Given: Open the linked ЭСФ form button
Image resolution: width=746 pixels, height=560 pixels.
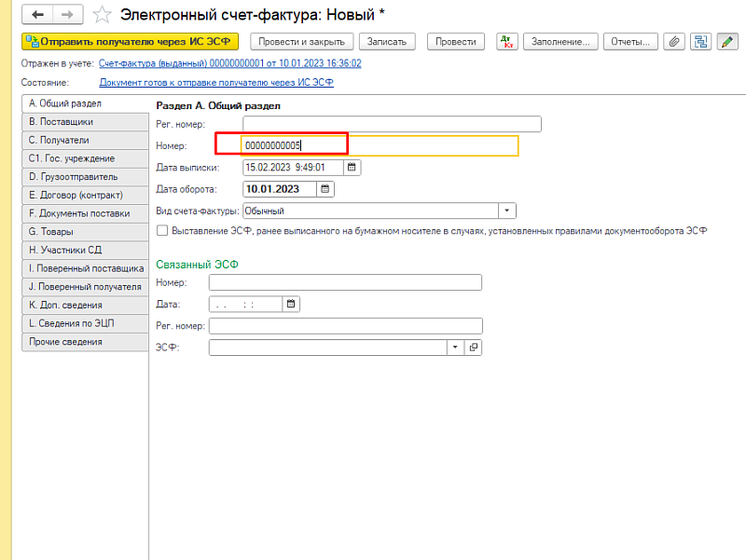Looking at the screenshot, I should point(473,348).
